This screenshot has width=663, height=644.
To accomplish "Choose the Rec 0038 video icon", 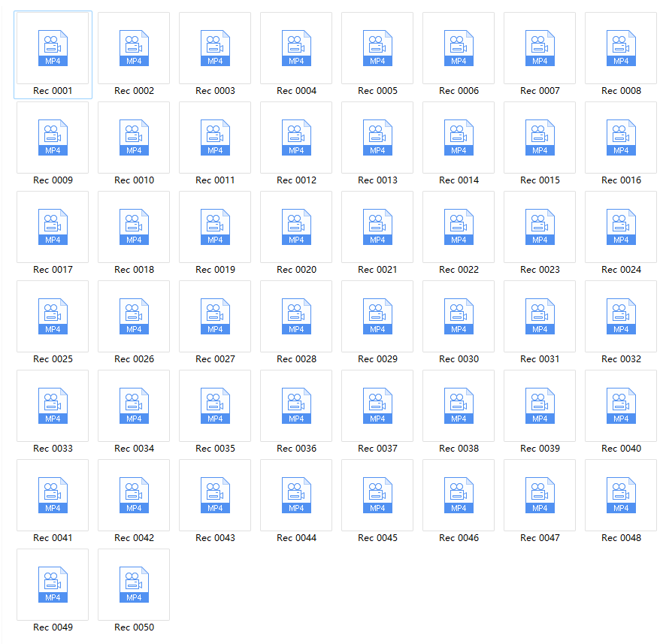I will pyautogui.click(x=459, y=406).
